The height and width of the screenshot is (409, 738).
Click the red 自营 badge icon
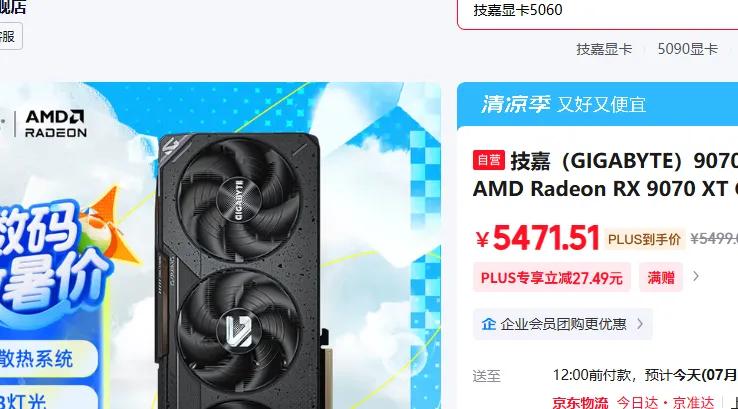(x=489, y=160)
